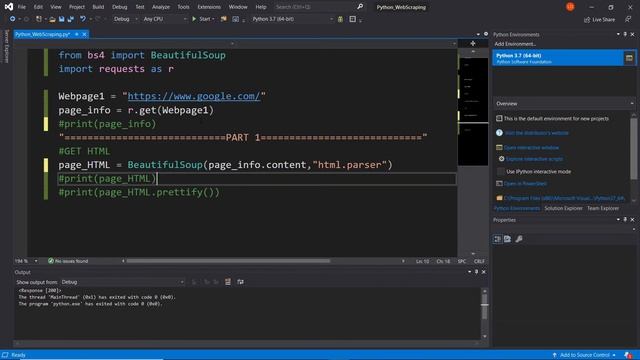Image resolution: width=640 pixels, height=360 pixels.
Task: Click the Live Share button
Action: tap(599, 19)
